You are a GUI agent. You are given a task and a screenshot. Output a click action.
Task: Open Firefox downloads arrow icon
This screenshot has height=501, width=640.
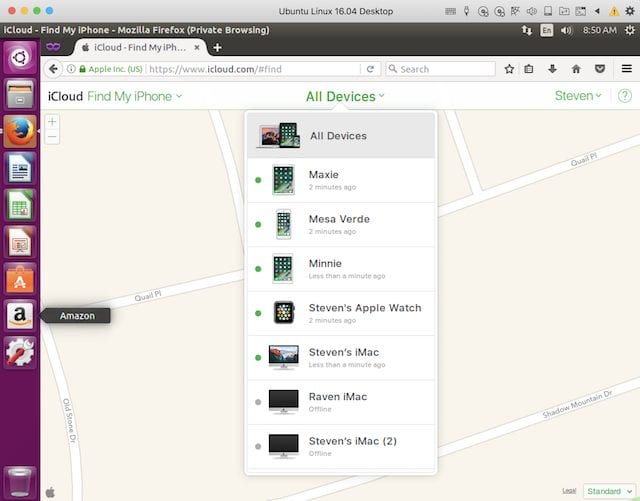553,69
